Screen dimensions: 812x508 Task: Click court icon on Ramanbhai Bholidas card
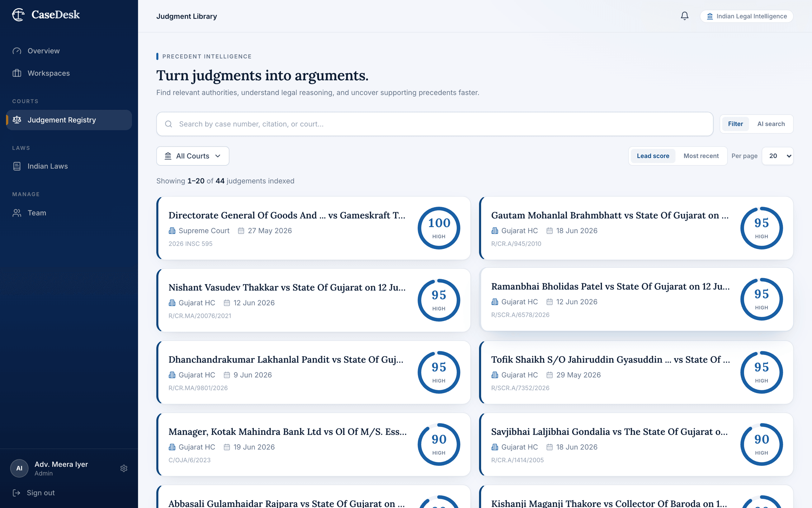(494, 302)
